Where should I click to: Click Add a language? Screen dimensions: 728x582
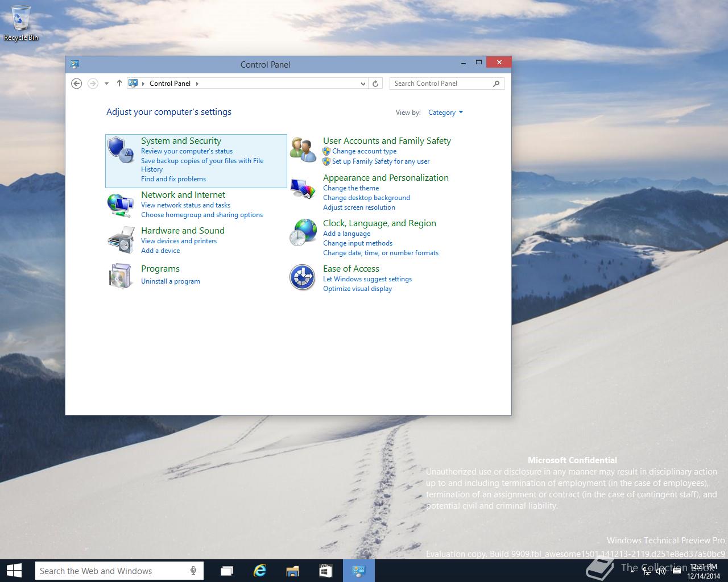(346, 234)
